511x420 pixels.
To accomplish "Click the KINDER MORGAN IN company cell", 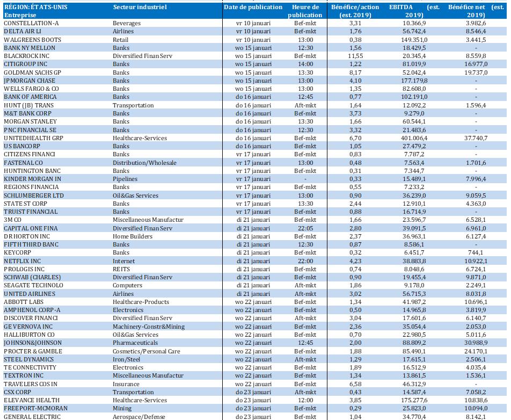I will 32,179.
